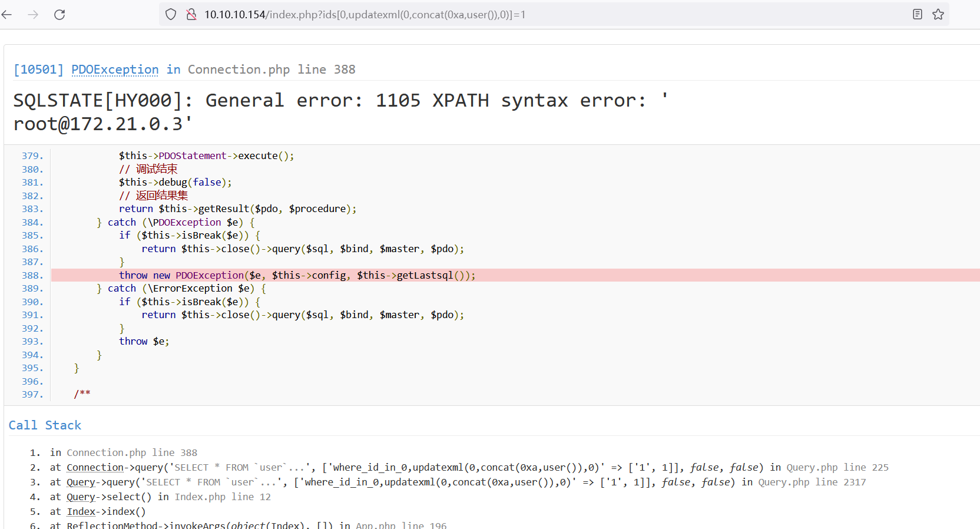Click the SQLSTATE[HY000] error message heading
Screen dimensions: 980x529
[x=340, y=112]
